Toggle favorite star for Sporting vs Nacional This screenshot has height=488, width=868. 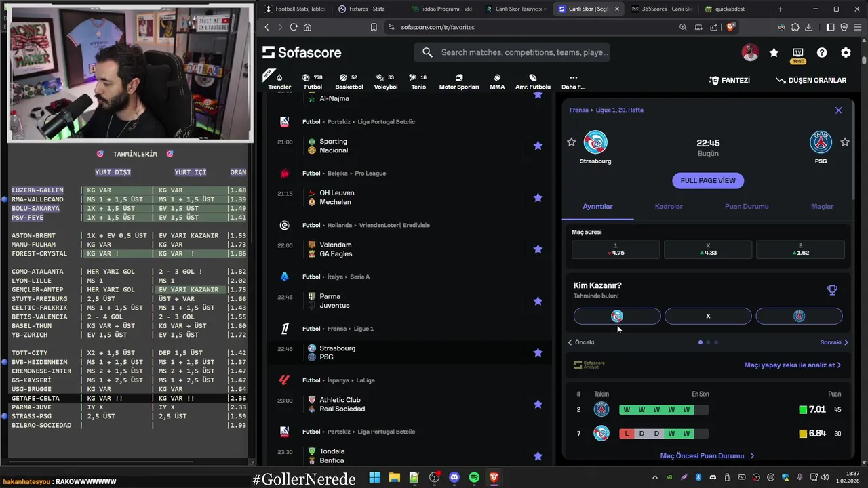coord(538,146)
